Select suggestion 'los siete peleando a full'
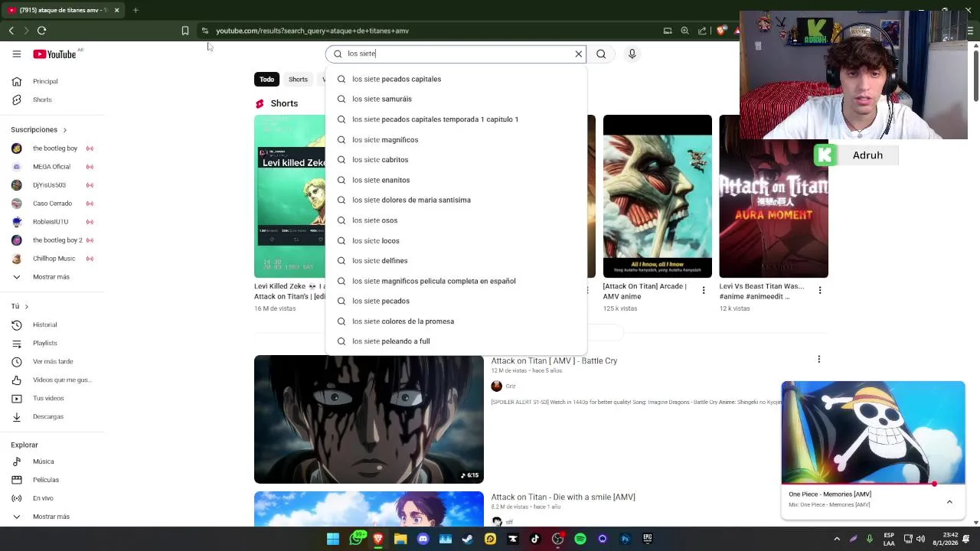980x551 pixels. point(456,341)
